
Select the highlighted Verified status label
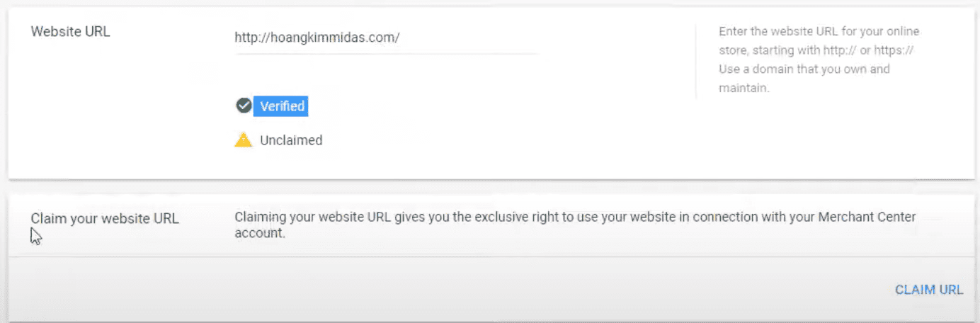(x=282, y=106)
